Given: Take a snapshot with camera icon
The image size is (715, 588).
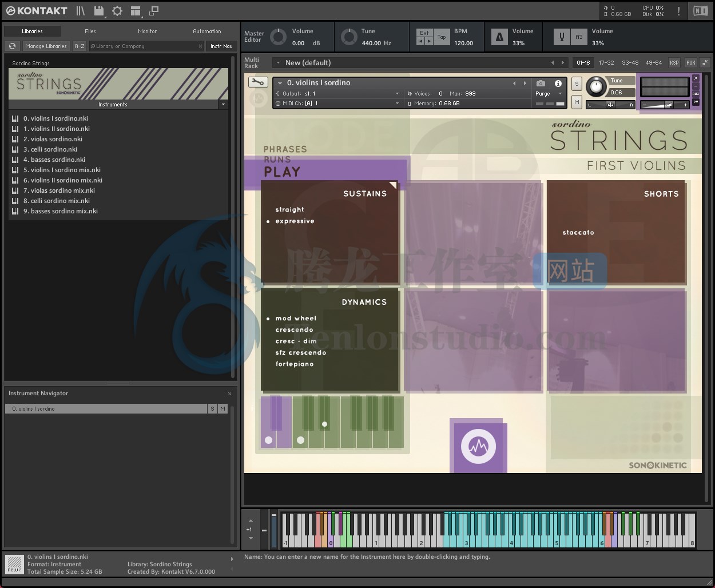Looking at the screenshot, I should coord(541,83).
